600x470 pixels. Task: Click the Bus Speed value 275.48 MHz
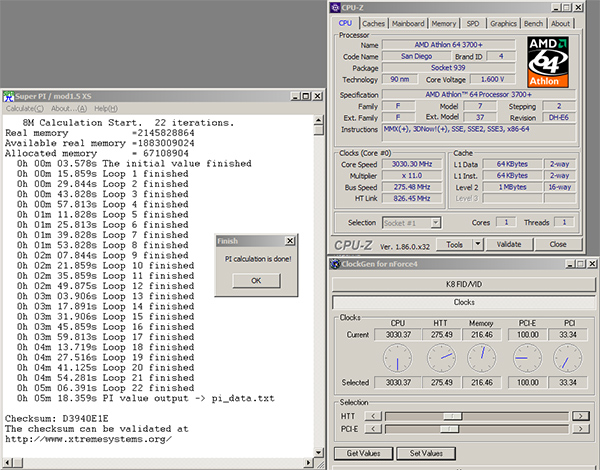(x=412, y=187)
